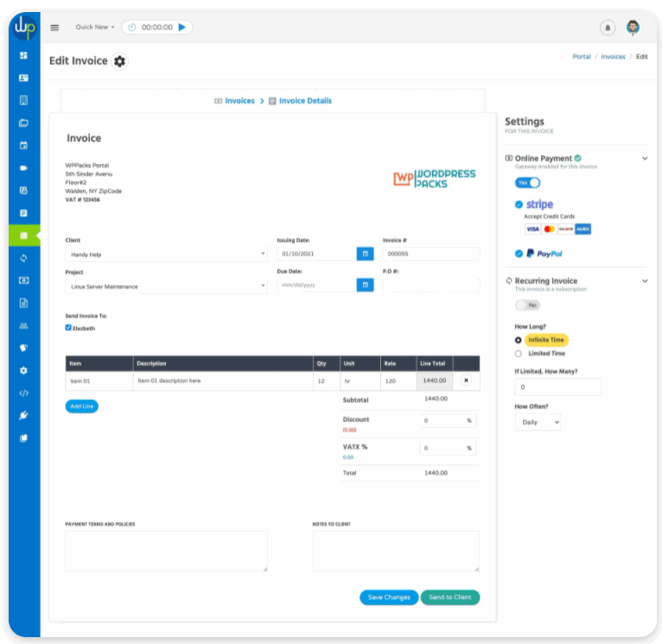
Task: Click the WP logo at top left
Action: point(24,27)
